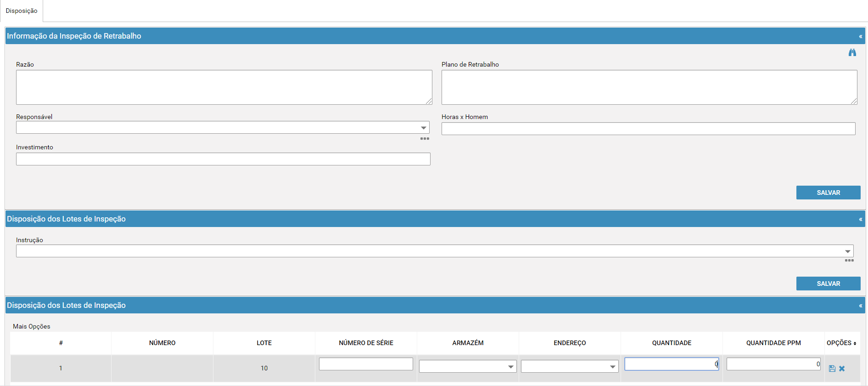Click the NÚMERO column header
868x386 pixels.
[x=162, y=343]
